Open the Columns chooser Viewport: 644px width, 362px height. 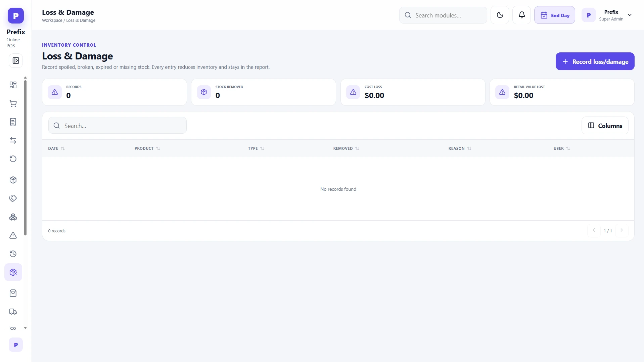605,126
